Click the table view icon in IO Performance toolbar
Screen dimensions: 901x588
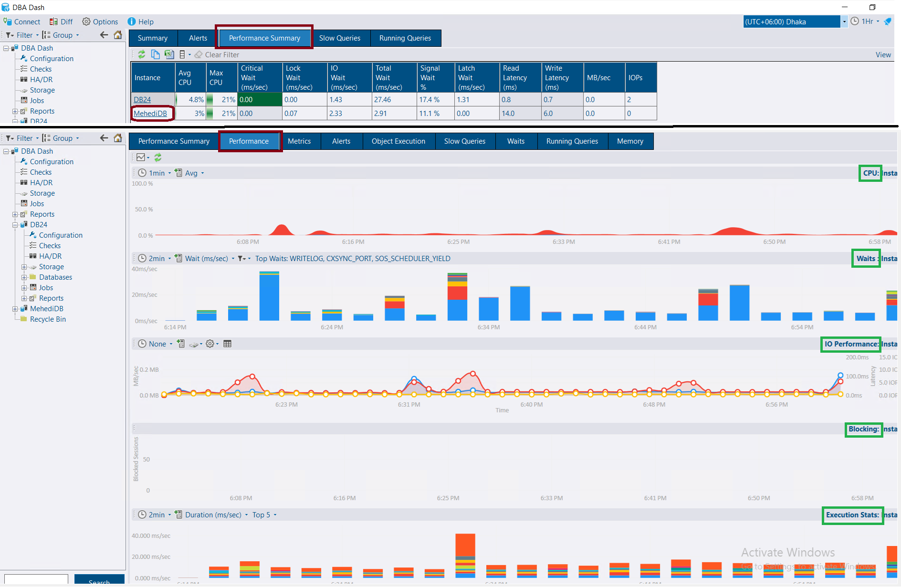(x=228, y=344)
